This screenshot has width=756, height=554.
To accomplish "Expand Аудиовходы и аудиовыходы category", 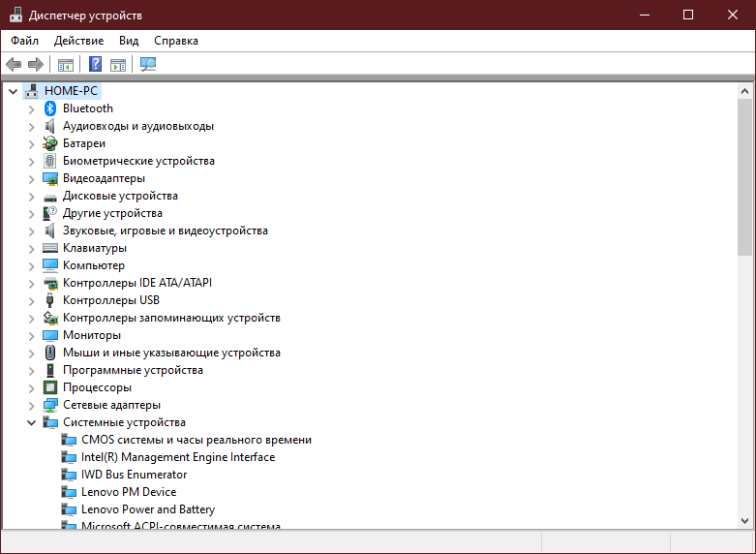I will tap(31, 127).
